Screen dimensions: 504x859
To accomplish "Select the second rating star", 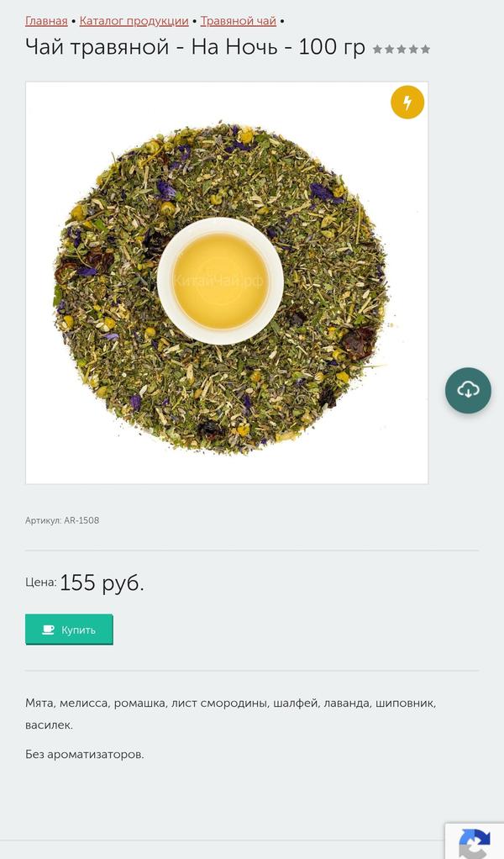I will tap(389, 50).
